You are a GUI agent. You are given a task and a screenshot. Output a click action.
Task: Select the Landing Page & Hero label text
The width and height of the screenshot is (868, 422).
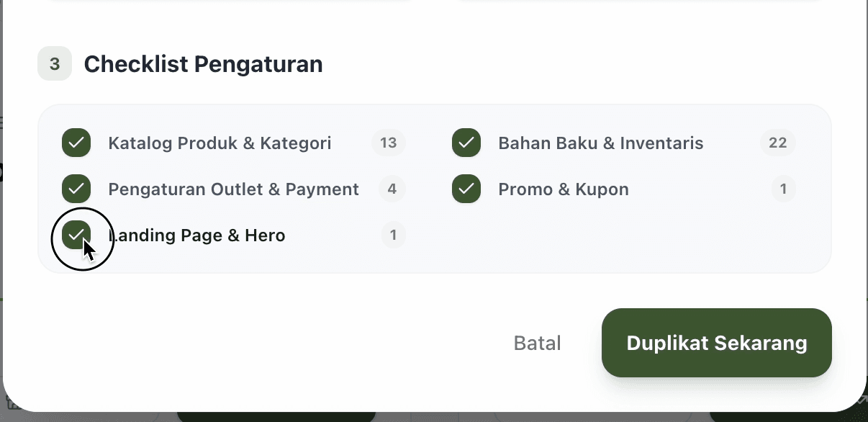point(197,235)
